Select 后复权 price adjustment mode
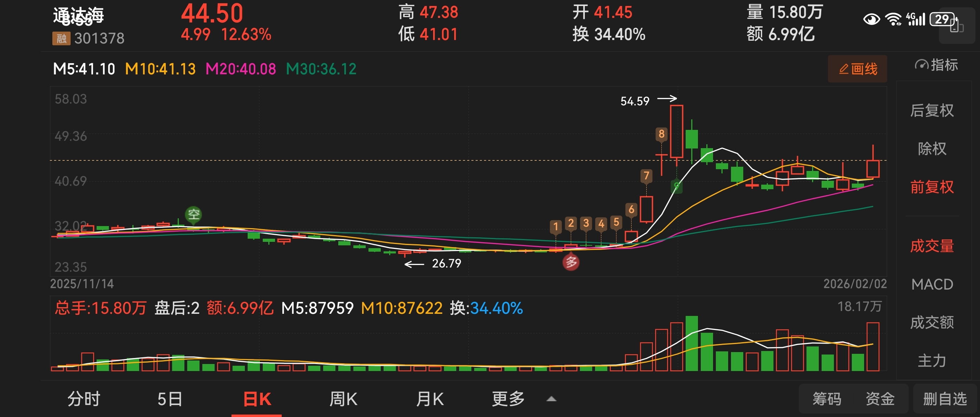Screen dimensions: 980x417 pos(932,111)
